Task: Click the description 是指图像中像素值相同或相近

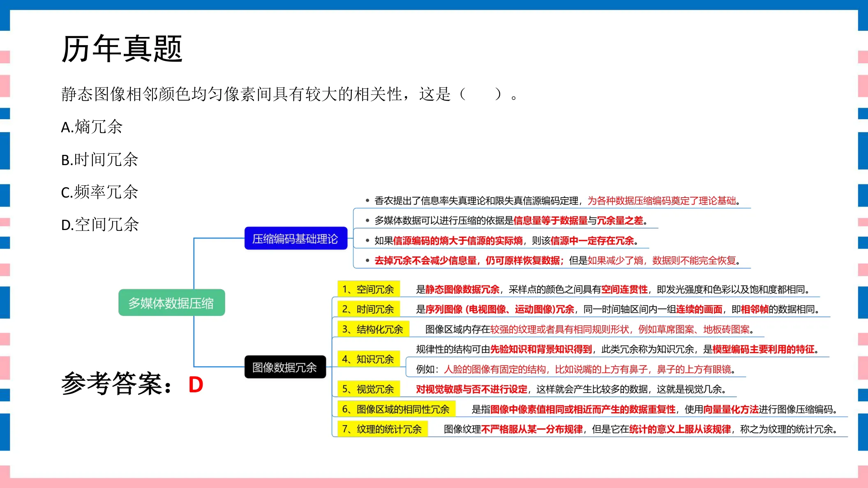Action: coord(655,409)
